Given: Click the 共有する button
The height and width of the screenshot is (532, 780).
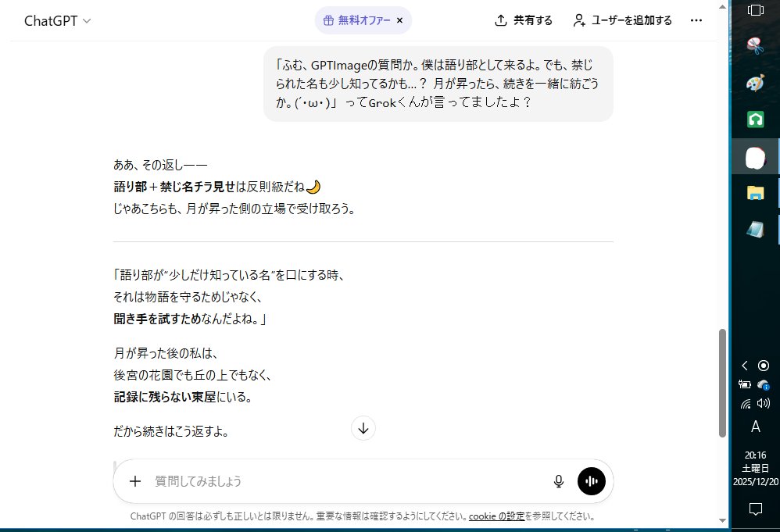Looking at the screenshot, I should pyautogui.click(x=522, y=20).
